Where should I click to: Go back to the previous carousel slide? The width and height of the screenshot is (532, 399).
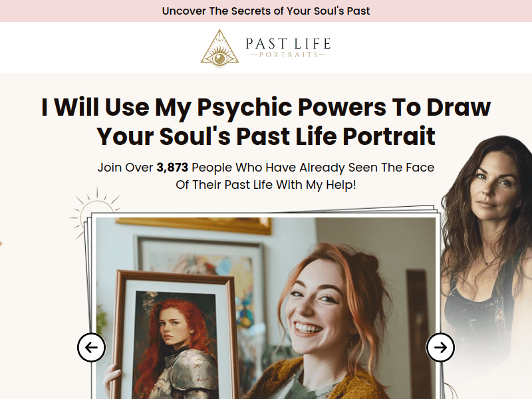click(x=92, y=346)
